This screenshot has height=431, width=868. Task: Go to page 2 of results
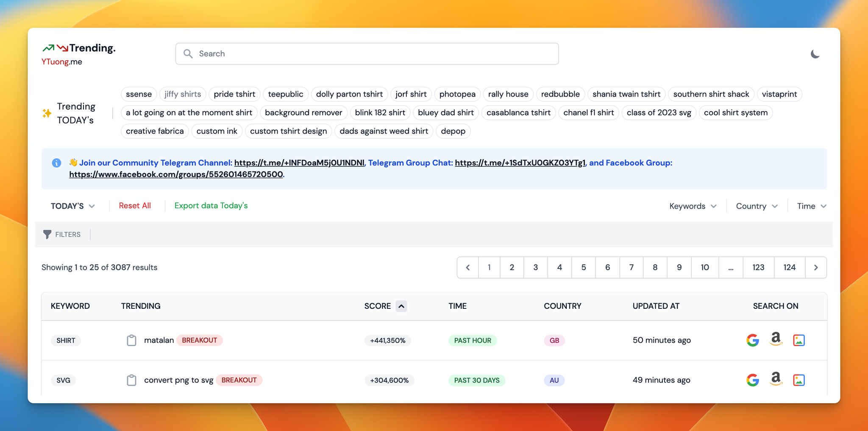tap(512, 267)
